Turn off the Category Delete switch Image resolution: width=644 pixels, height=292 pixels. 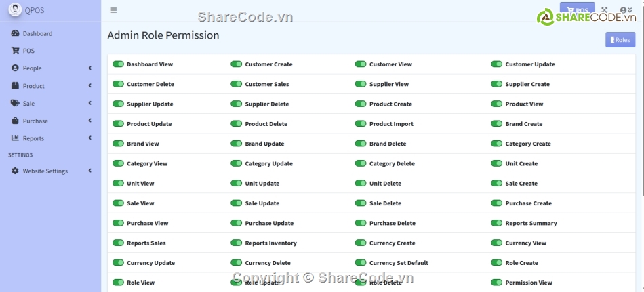tap(361, 163)
